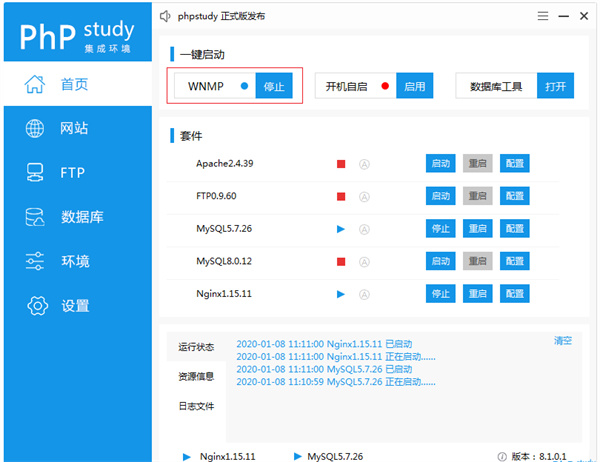Click the FTP server icon
The width and height of the screenshot is (600, 462).
[35, 173]
